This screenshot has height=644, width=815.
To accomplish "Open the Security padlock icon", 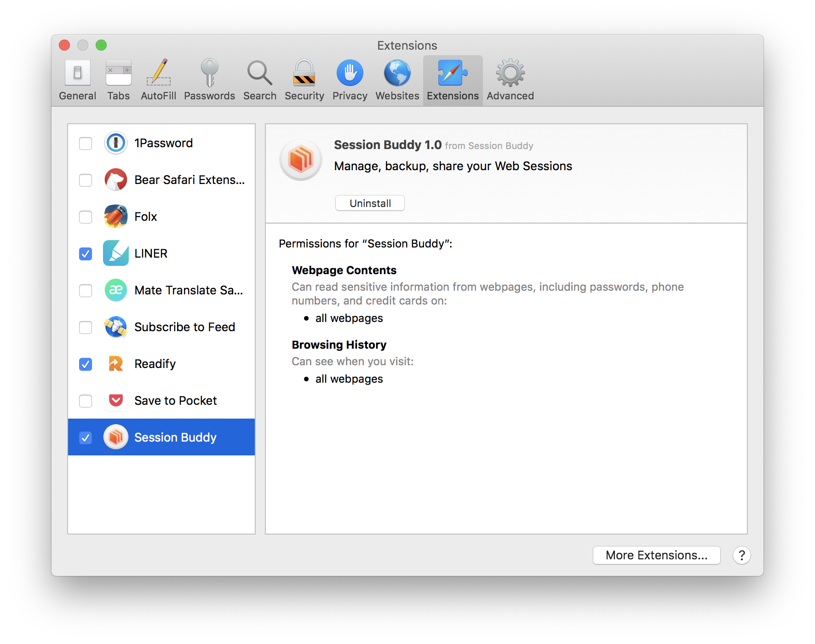I will (304, 73).
